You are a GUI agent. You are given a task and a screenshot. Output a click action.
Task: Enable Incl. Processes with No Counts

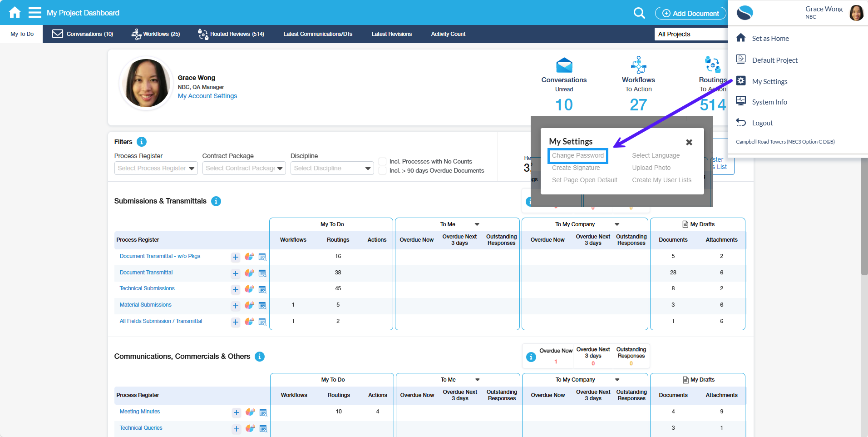click(383, 162)
